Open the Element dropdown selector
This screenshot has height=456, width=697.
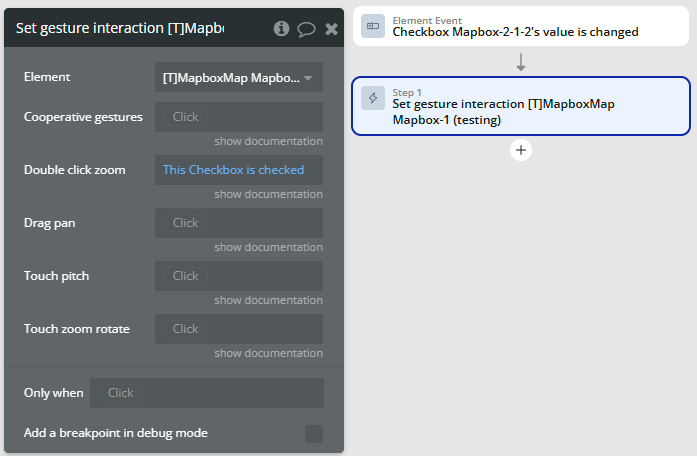click(239, 77)
